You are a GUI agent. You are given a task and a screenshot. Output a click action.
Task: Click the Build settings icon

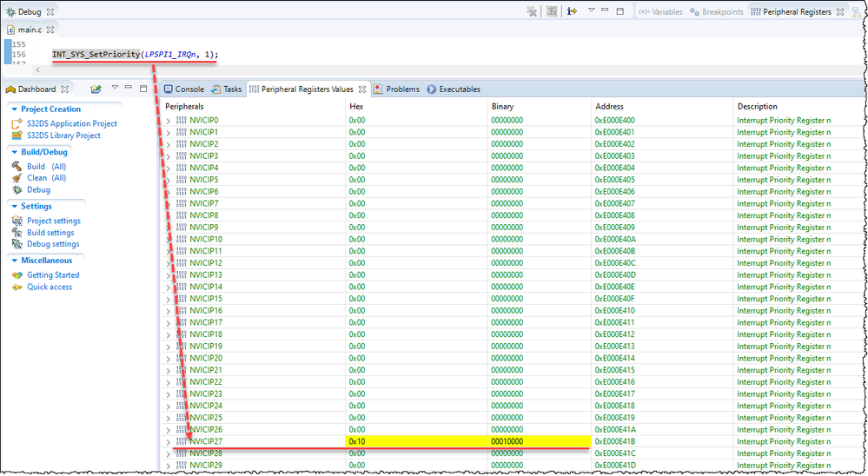pyautogui.click(x=17, y=233)
